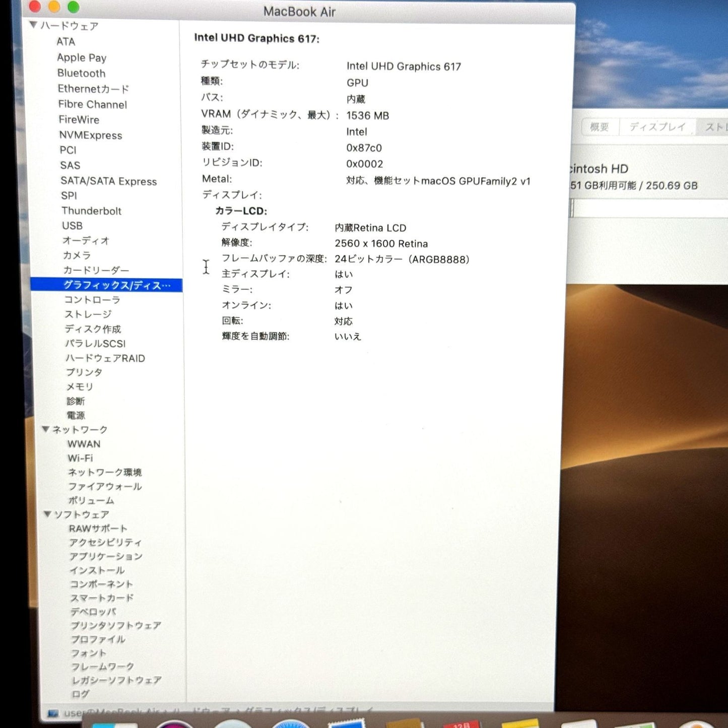728x728 pixels.
Task: Select Ethernetカード in the sidebar
Action: (x=93, y=89)
